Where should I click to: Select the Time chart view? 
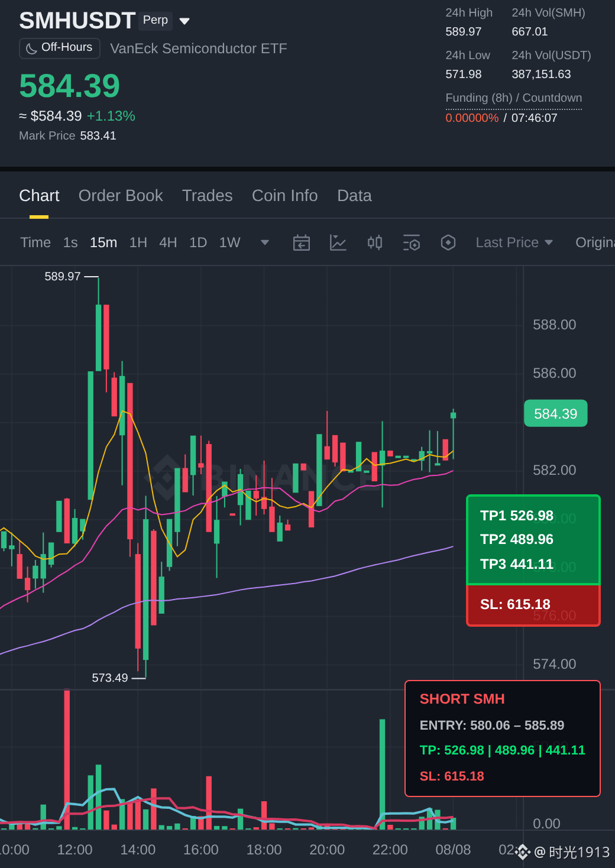[35, 242]
